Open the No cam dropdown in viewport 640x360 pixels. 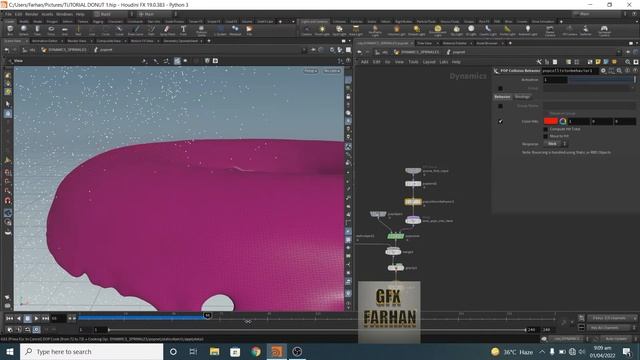coord(332,71)
